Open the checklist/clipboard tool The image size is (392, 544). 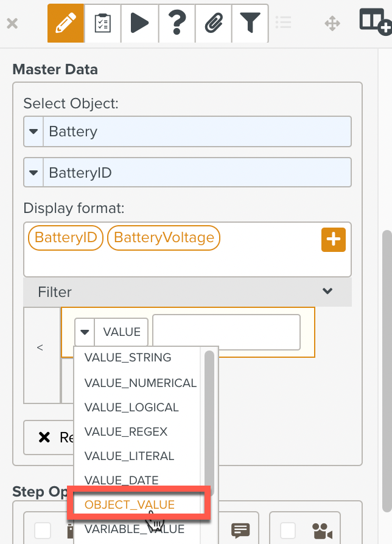tap(102, 23)
